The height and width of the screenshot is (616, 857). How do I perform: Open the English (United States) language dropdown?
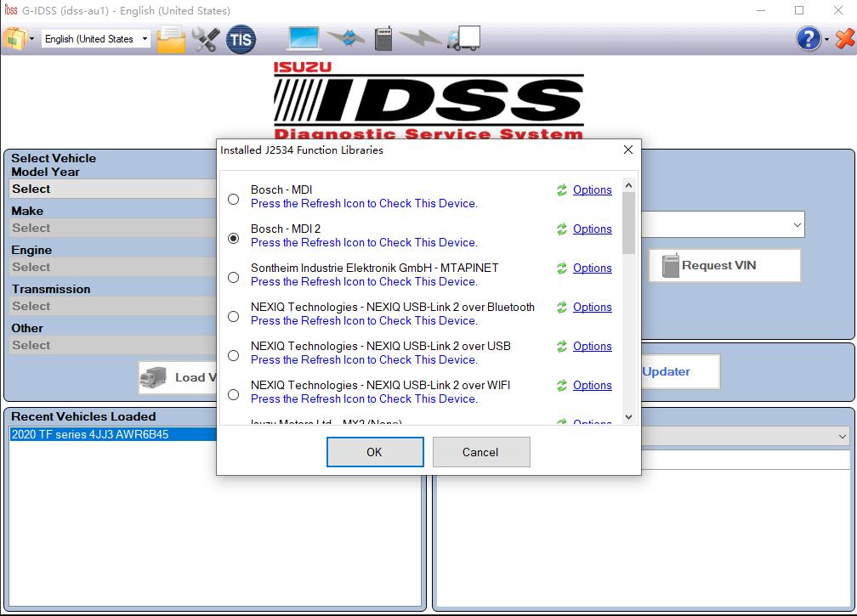click(96, 39)
